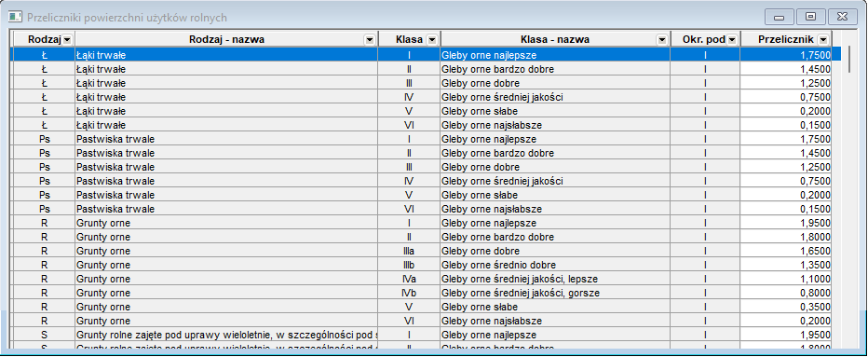868x357 pixels.
Task: Click Pastwiska trwale 0,1500 value
Action: pos(785,209)
